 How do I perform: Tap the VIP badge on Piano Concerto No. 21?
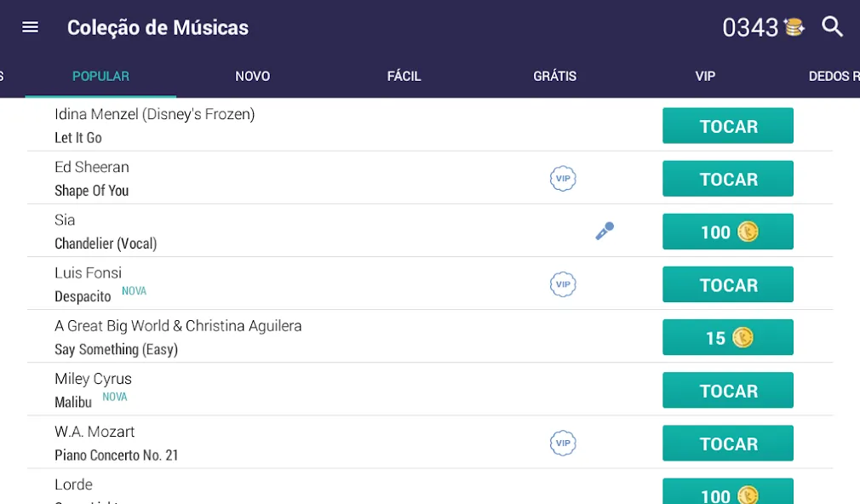tap(563, 443)
